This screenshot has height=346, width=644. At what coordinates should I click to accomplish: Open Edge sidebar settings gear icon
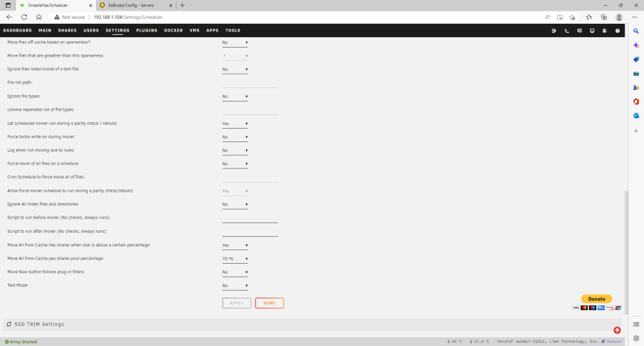click(x=636, y=338)
